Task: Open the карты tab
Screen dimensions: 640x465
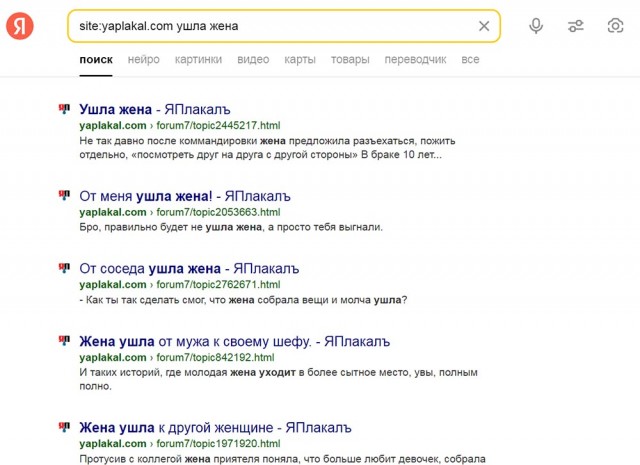Action: coord(300,60)
